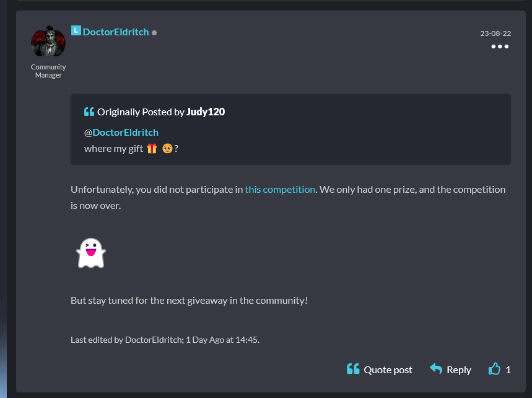Open DoctorEldritch's profile avatar picture
Screen dimensions: 532x398
point(48,40)
